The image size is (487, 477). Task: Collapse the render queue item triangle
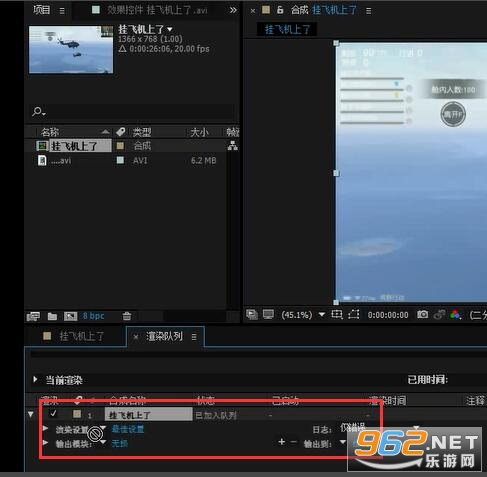[x=31, y=414]
